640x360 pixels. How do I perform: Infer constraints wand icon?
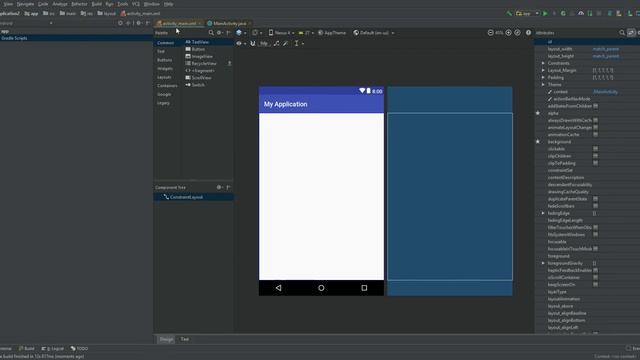click(x=286, y=43)
